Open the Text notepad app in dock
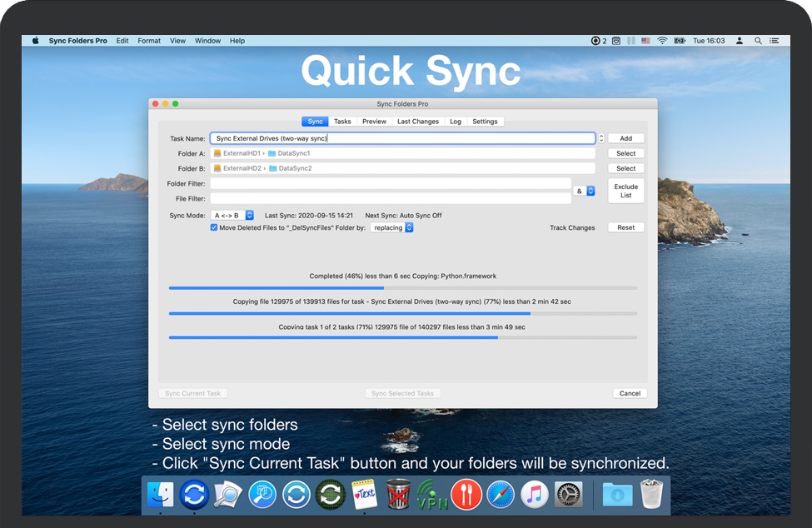812x528 pixels. (365, 494)
